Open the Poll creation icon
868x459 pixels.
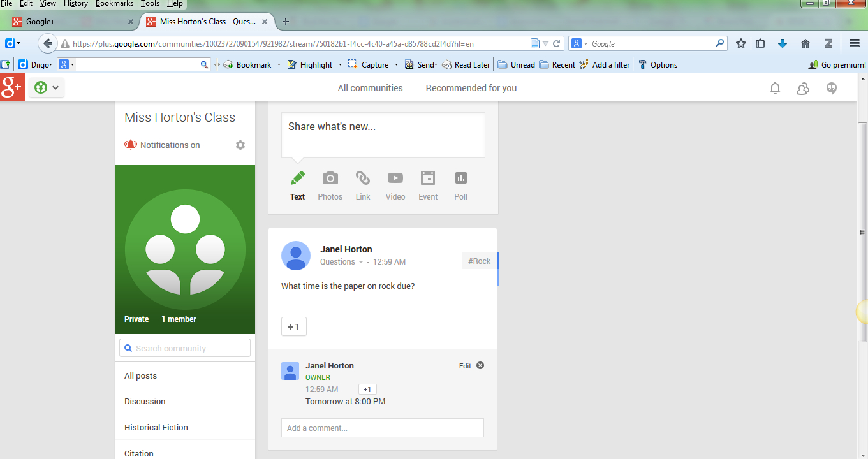(x=460, y=178)
